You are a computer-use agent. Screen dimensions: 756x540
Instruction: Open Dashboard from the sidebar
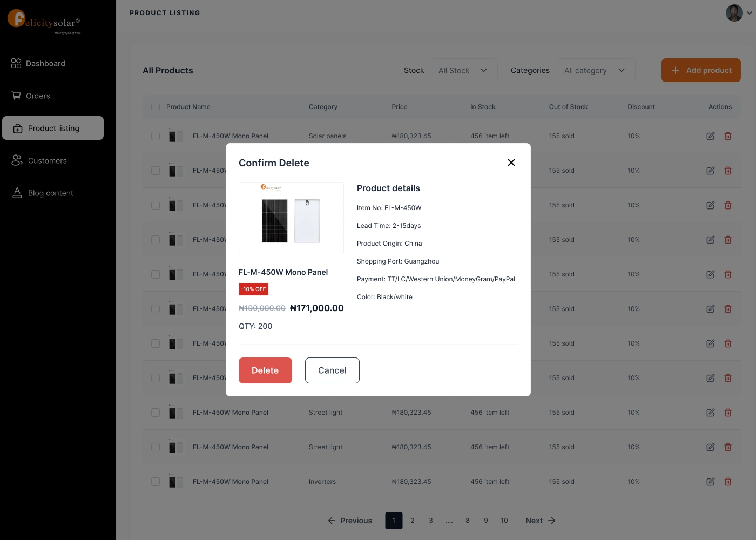[38, 63]
